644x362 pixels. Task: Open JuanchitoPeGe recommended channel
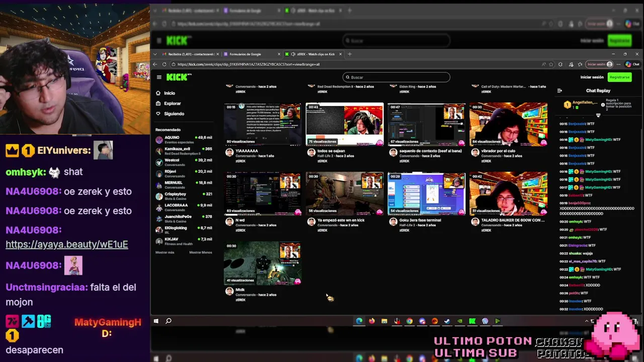184,219
